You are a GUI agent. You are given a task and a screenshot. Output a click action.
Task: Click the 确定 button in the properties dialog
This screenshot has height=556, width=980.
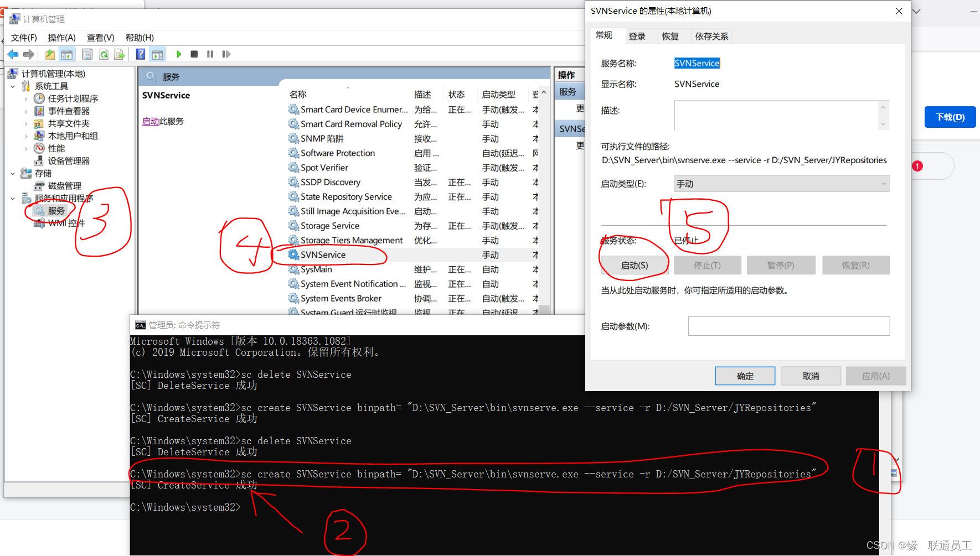(745, 376)
